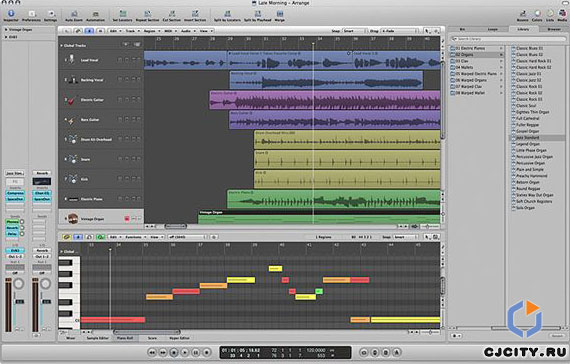570x364 pixels.
Task: Click the Play button in the transport
Action: 185,352
